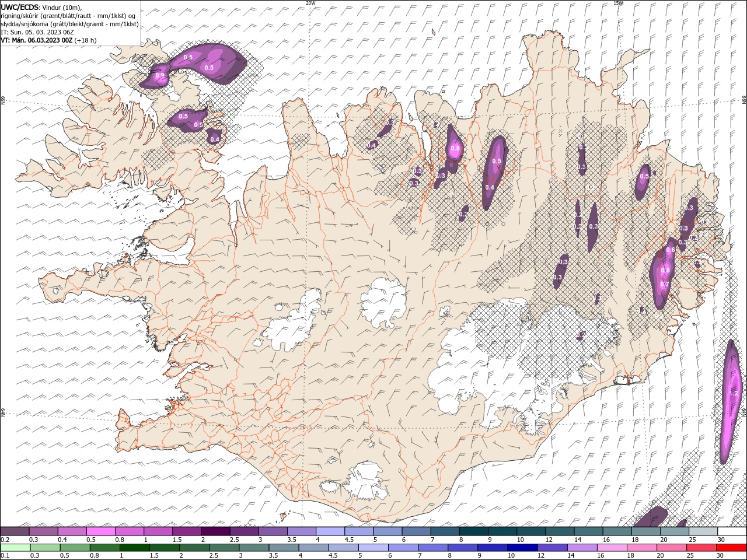Pick the darkest green 1 swatch on rain scale
This screenshot has height=560, width=747.
pos(134,548)
